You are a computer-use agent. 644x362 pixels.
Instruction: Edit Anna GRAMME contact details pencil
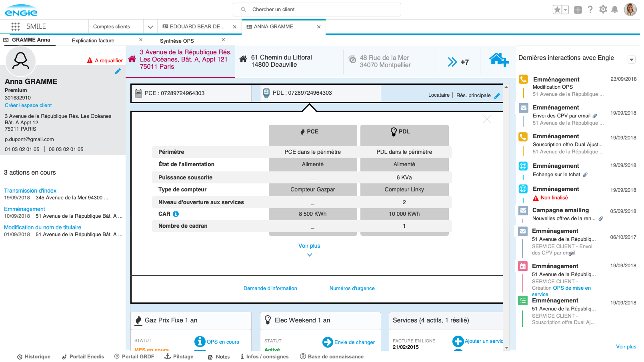[x=118, y=71]
